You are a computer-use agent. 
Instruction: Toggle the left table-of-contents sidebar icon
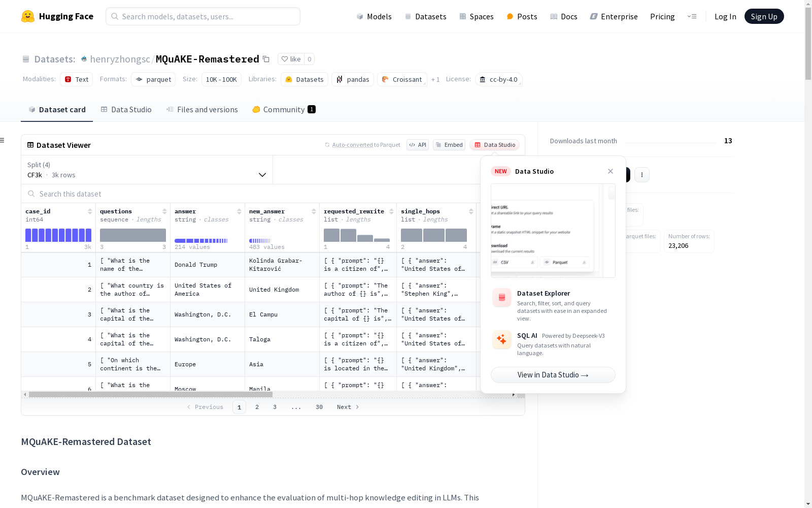(x=3, y=140)
